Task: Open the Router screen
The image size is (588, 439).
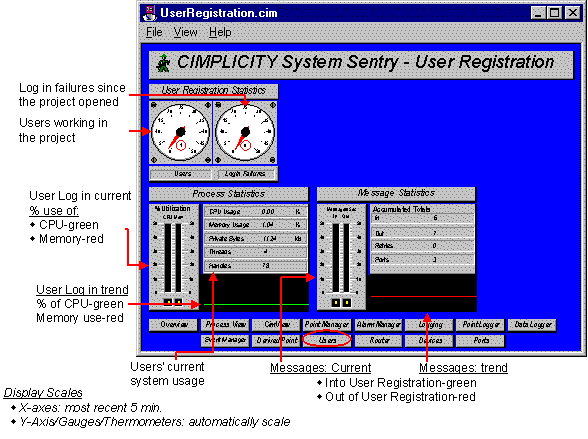Action: (x=379, y=340)
